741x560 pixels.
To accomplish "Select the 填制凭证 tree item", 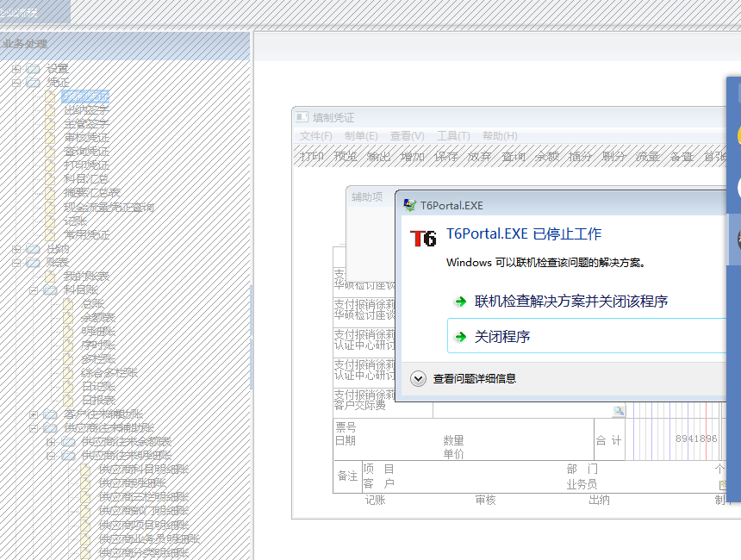I will (x=85, y=96).
